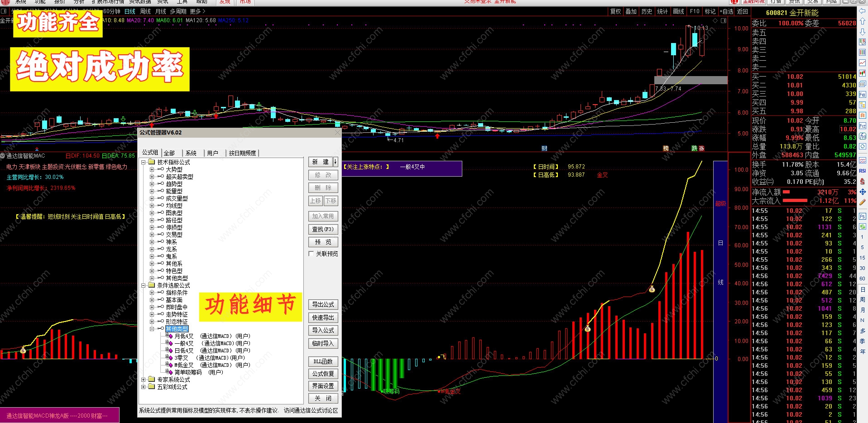868x423 pixels.
Task: Add stock via the +自选 button
Action: click(x=725, y=11)
